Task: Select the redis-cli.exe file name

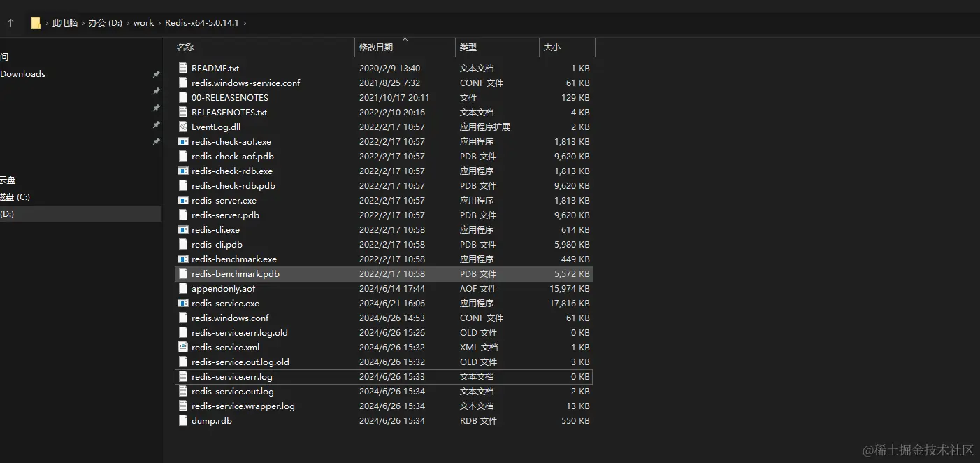Action: pos(215,229)
